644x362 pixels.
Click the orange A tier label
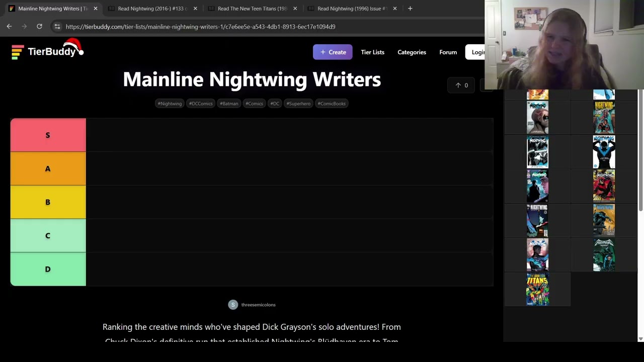(48, 168)
